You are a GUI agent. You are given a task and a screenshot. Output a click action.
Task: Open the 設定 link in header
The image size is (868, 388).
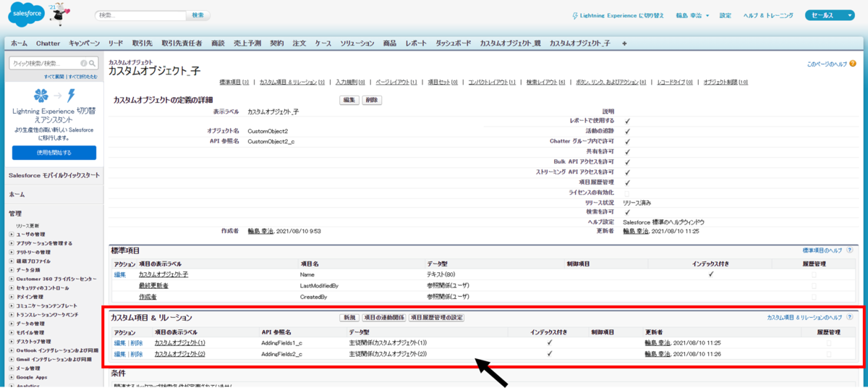[x=726, y=15]
